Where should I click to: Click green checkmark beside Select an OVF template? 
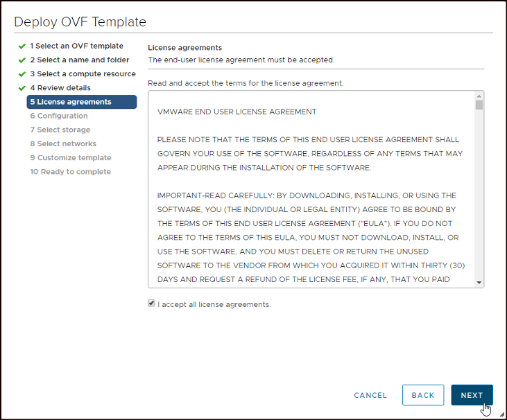(22, 46)
